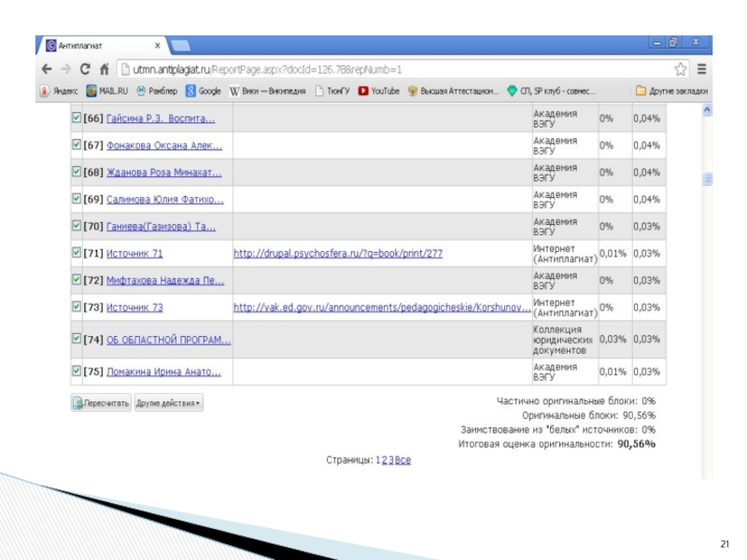Expand the 'Другие действия' dropdown
This screenshot has width=747, height=560.
pyautogui.click(x=169, y=403)
